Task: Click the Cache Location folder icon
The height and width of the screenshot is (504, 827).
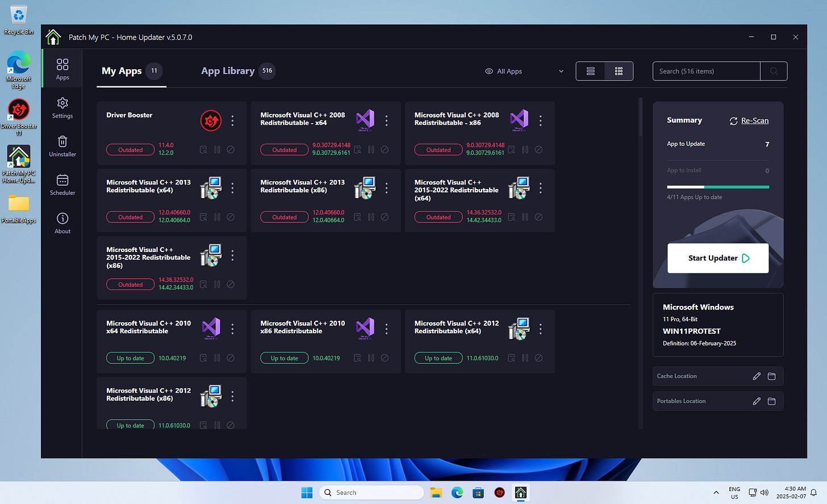Action: 771,376
